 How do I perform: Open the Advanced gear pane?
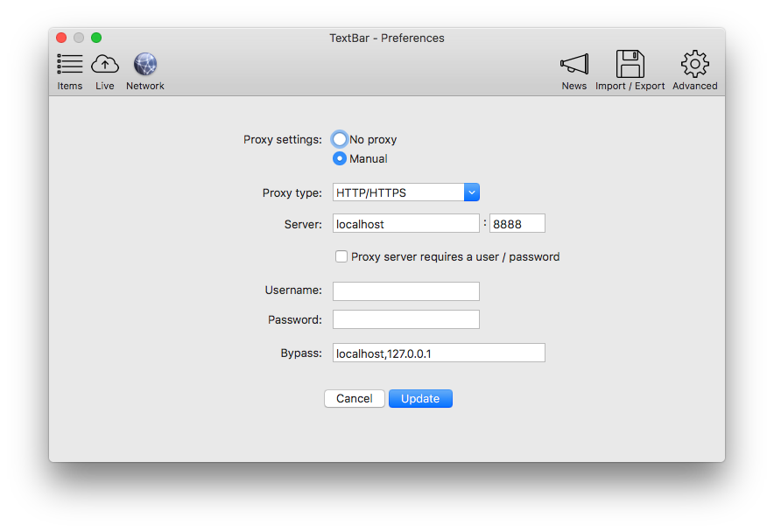[694, 72]
